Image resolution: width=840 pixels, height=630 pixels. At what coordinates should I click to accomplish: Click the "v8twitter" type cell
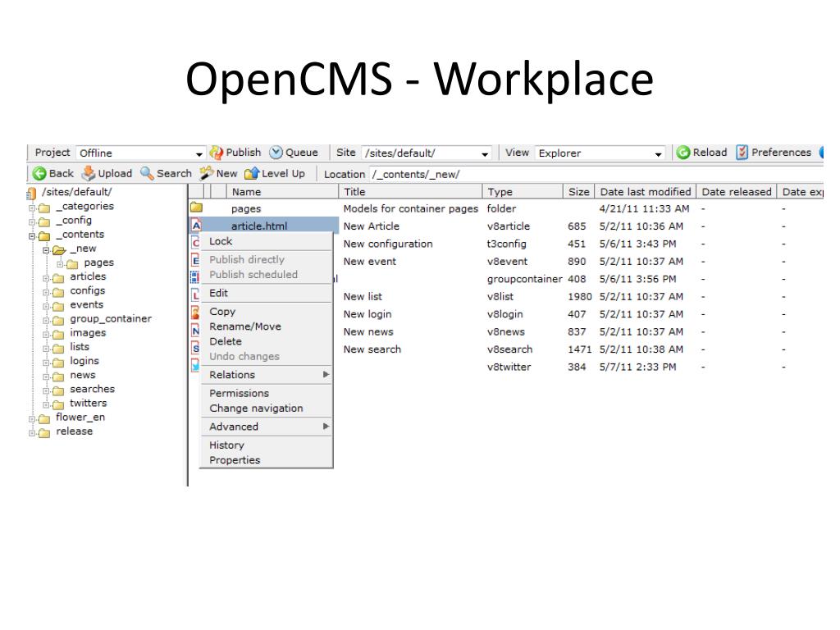coord(509,367)
